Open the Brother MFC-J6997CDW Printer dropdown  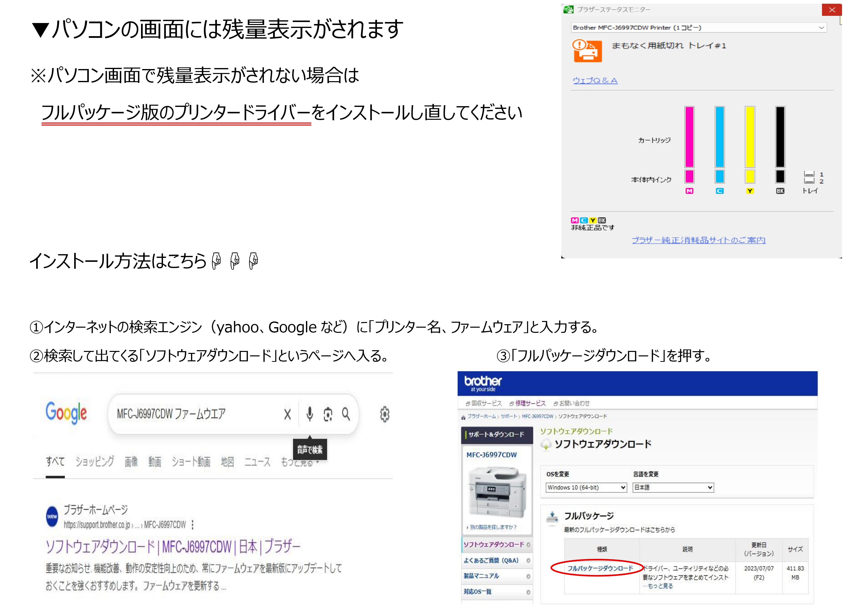(699, 28)
